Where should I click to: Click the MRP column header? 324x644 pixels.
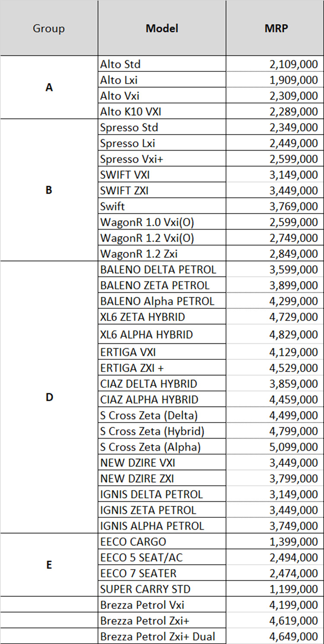(x=276, y=29)
